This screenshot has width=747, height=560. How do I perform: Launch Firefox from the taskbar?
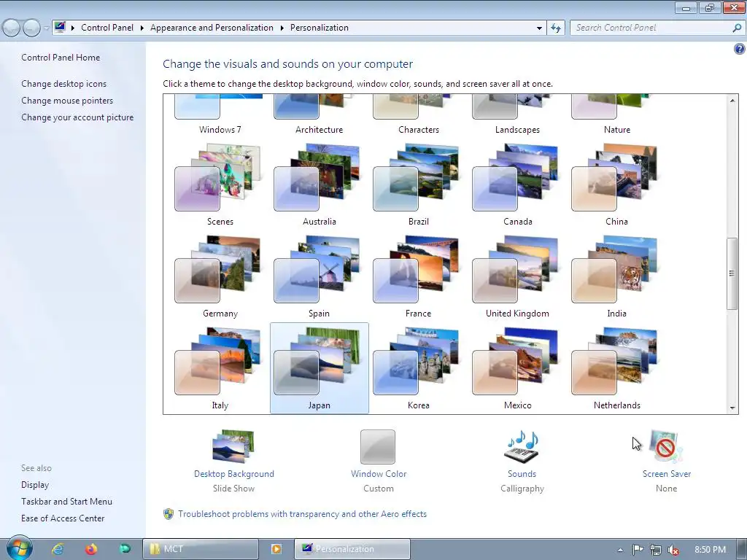[x=91, y=549]
